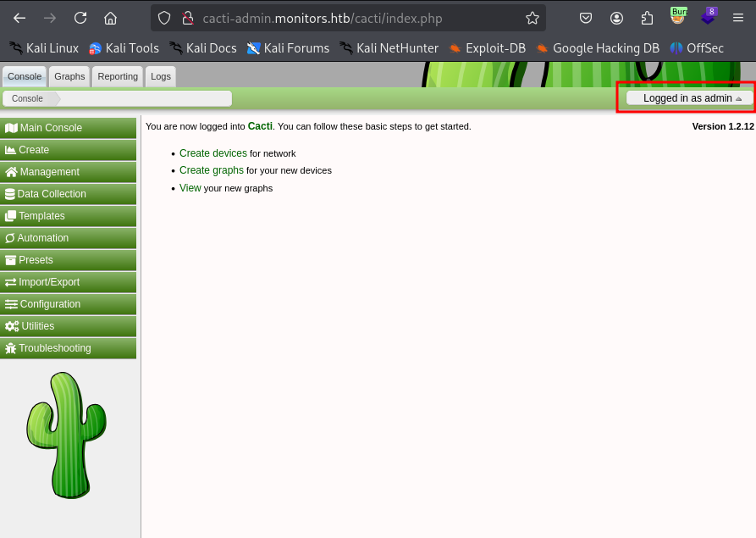Click the Automation refresh icon
756x538 pixels.
click(x=9, y=238)
